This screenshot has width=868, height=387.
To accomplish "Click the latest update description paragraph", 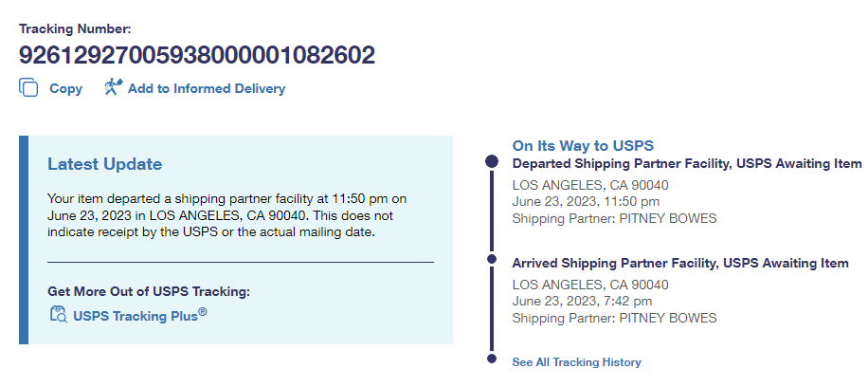I will click(227, 214).
